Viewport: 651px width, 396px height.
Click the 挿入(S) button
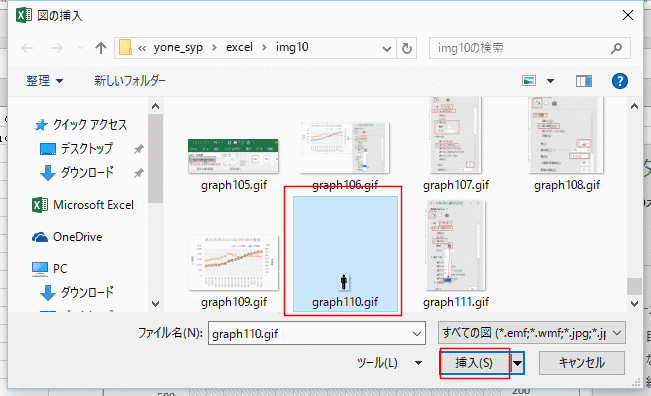[474, 363]
